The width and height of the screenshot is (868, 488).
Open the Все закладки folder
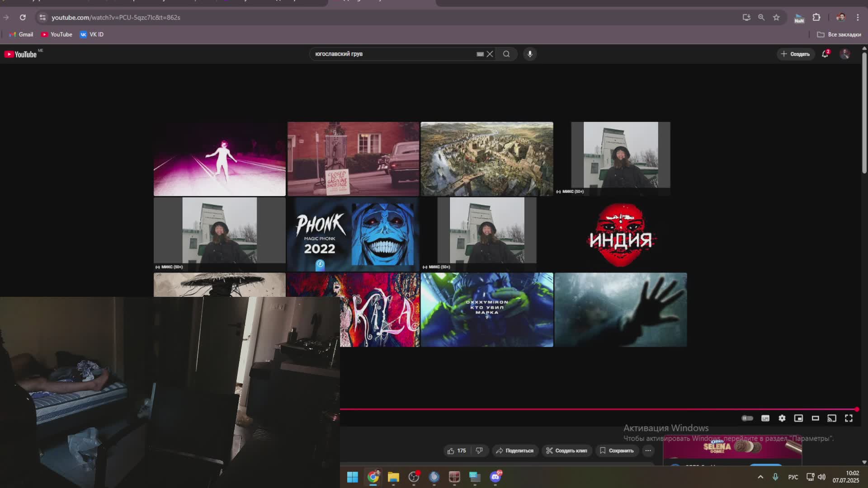[x=839, y=34]
